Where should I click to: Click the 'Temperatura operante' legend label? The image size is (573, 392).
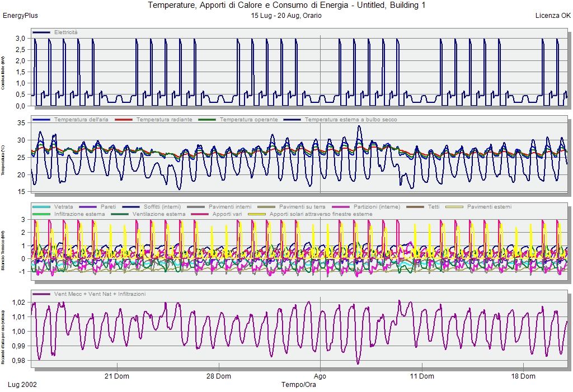[x=248, y=120]
